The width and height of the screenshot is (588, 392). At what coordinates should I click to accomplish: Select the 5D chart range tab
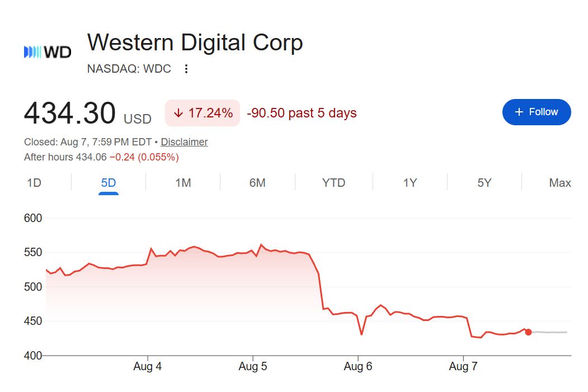pos(109,183)
